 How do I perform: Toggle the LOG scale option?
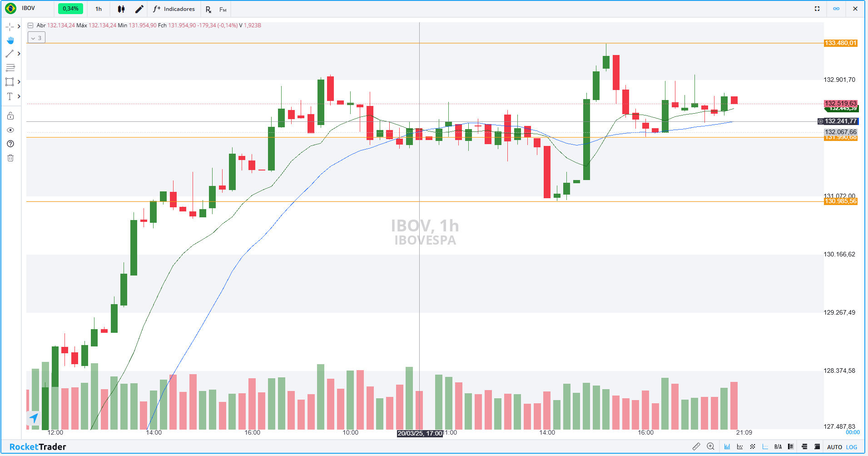852,447
